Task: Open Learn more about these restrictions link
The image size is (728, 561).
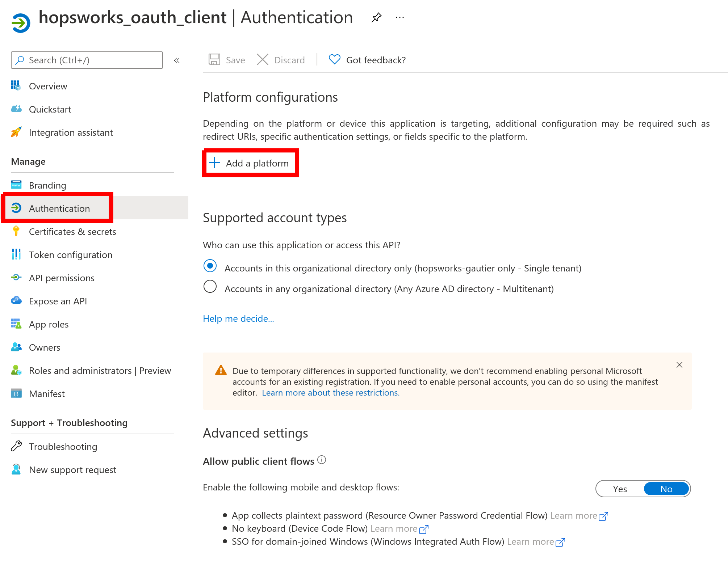Action: coord(331,393)
